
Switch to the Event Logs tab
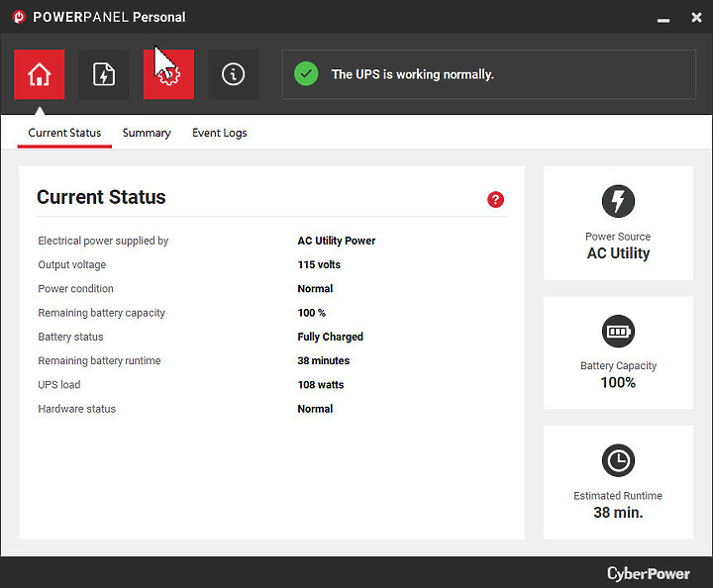[220, 133]
